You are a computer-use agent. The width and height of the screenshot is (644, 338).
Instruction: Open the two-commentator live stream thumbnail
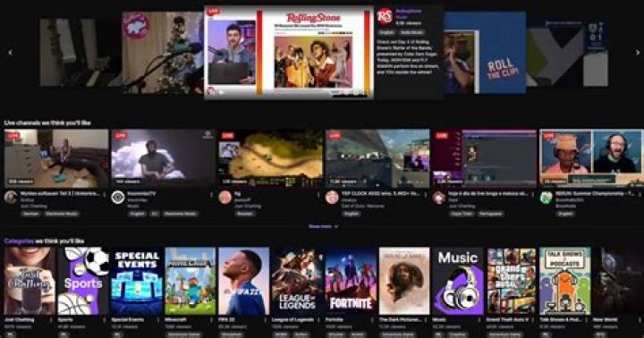click(591, 158)
